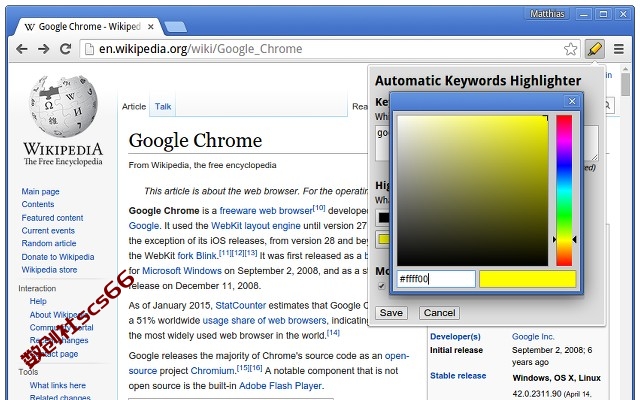Open Random article link

click(49, 243)
